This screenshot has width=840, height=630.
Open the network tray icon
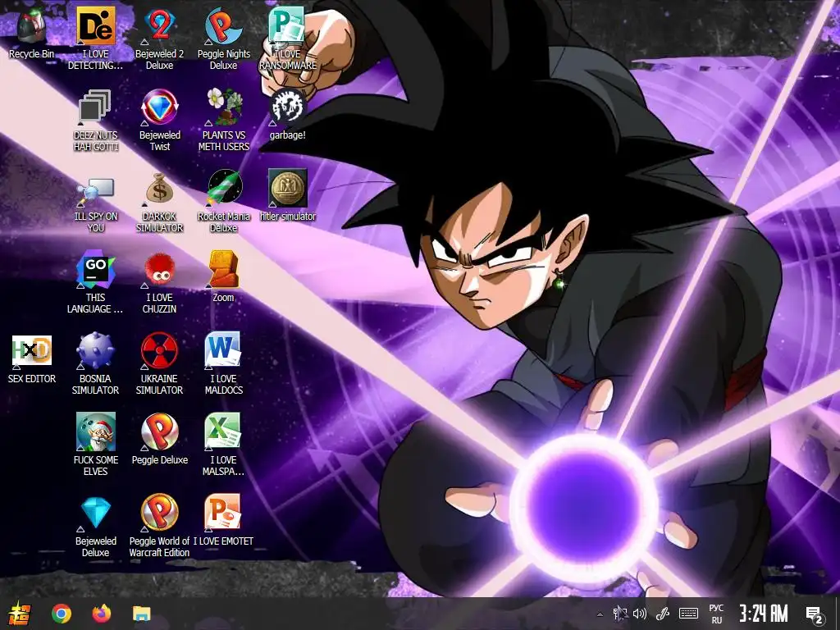pyautogui.click(x=620, y=614)
